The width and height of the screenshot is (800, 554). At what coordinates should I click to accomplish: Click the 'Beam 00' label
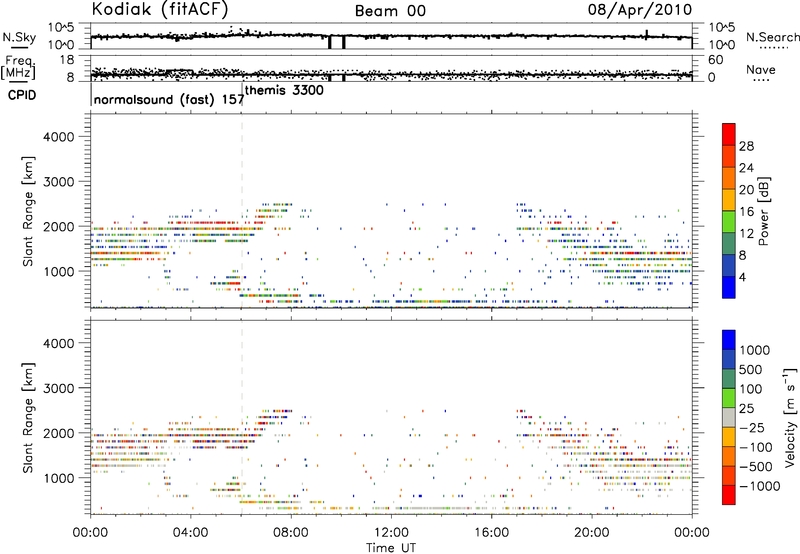tap(390, 11)
